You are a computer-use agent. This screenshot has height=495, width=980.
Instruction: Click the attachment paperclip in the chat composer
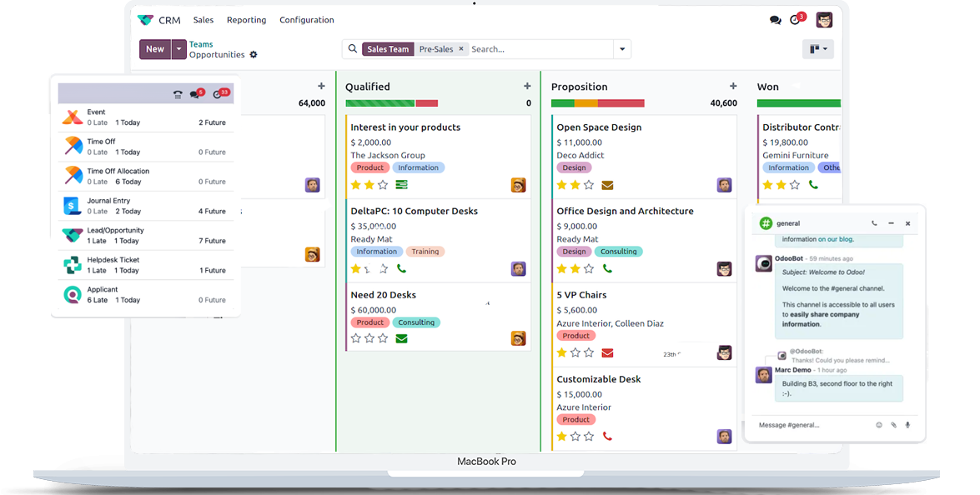point(894,425)
